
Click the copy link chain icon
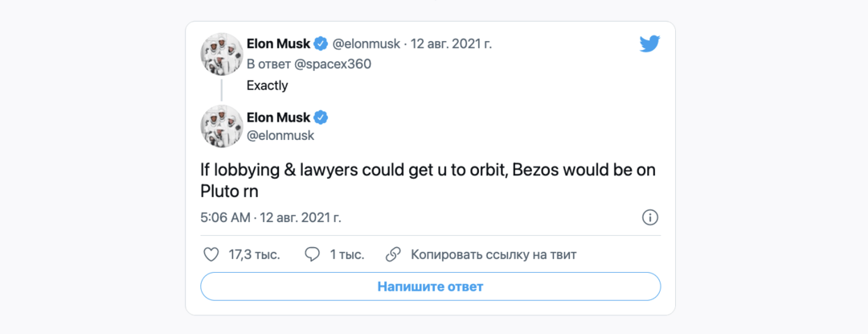[x=393, y=254]
